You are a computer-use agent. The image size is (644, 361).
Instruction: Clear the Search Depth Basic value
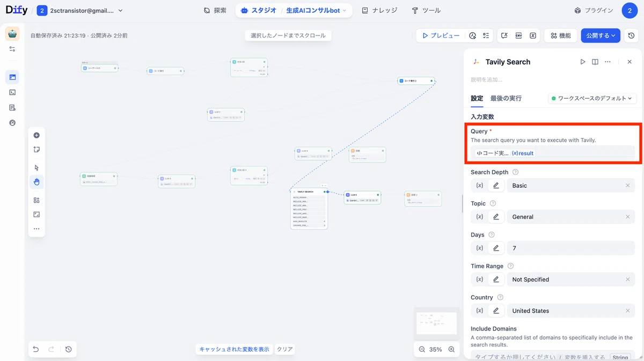coord(627,186)
